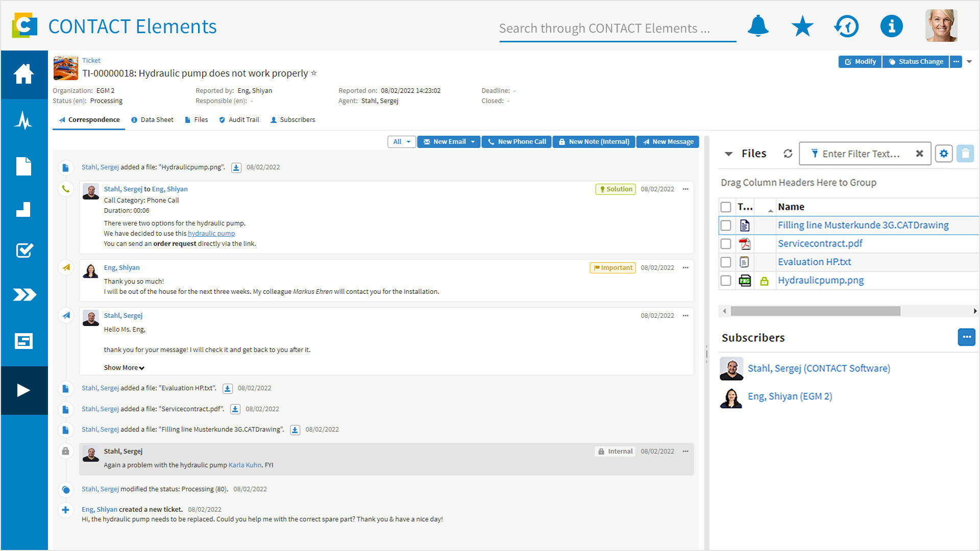Click New Phone Call button

(517, 142)
